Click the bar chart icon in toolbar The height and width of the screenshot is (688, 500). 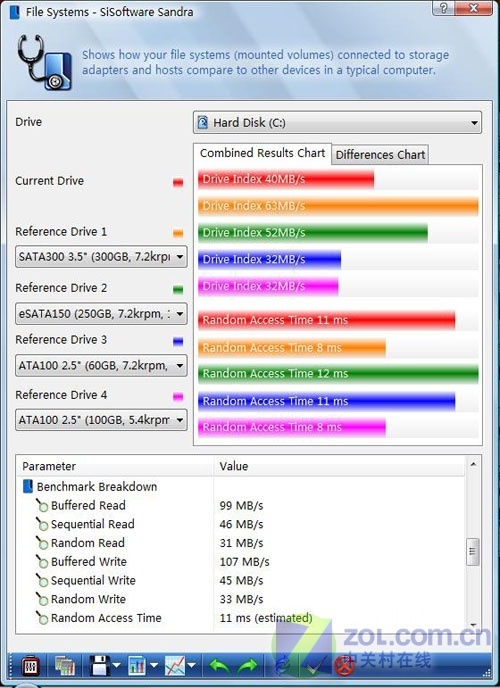(137, 666)
